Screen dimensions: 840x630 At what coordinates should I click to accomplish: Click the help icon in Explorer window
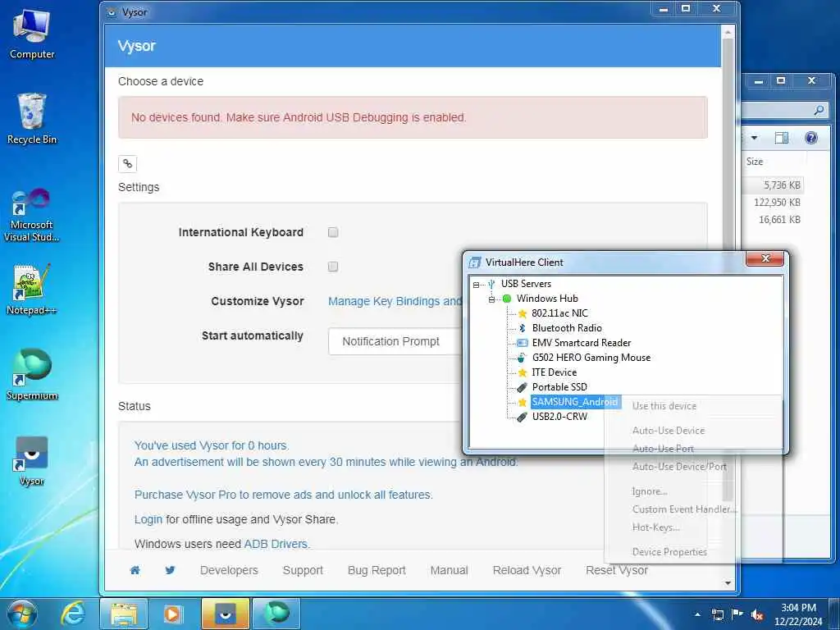click(x=811, y=138)
